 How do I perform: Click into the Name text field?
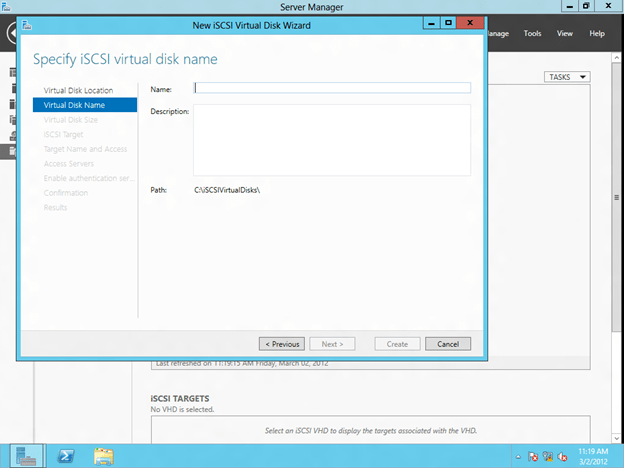(x=332, y=88)
